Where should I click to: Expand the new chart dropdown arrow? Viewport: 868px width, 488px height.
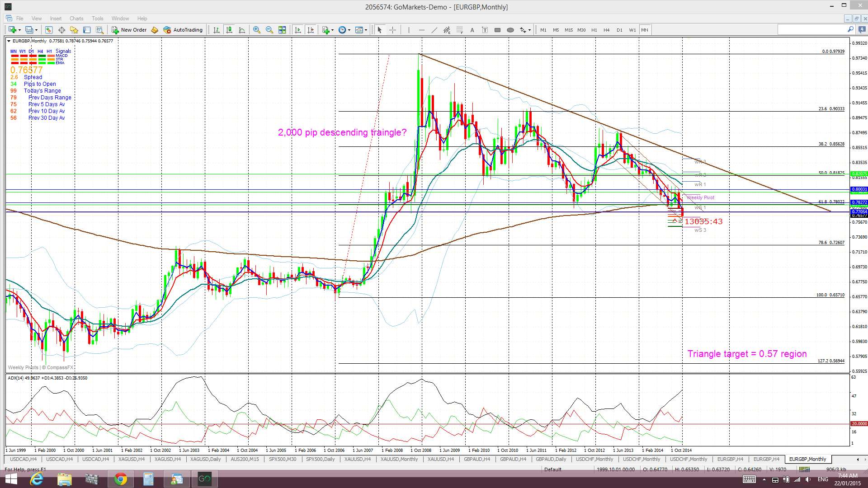19,30
